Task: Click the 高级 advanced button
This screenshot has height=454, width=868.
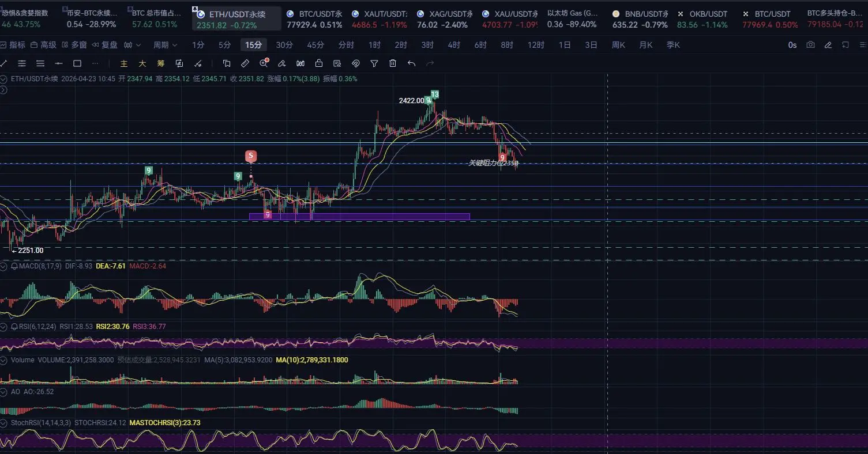Action: [x=43, y=45]
